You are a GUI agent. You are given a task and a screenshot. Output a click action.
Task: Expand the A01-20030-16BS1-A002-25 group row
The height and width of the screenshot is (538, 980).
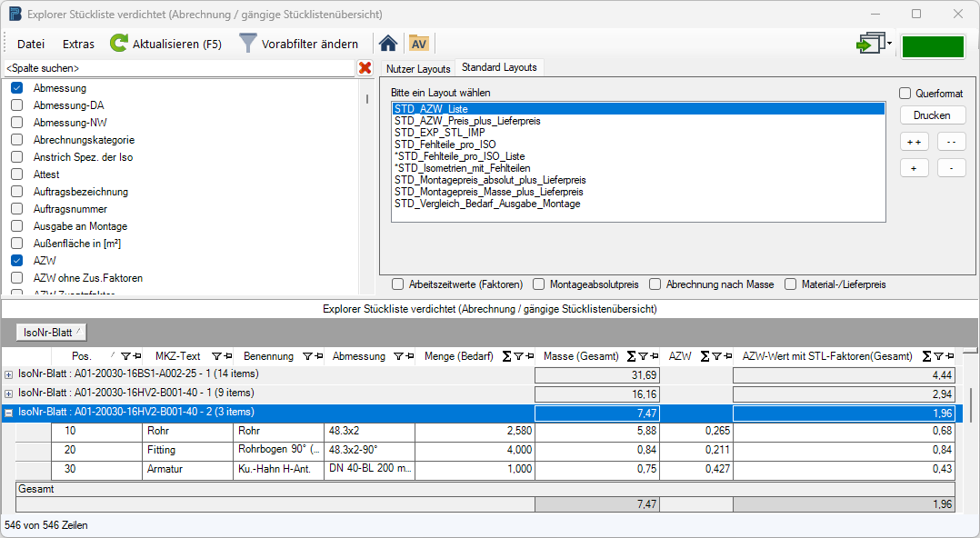click(x=9, y=374)
